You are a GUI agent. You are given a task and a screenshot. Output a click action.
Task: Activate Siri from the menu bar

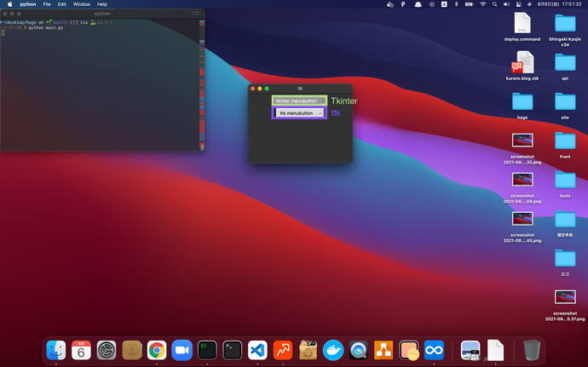pos(529,4)
